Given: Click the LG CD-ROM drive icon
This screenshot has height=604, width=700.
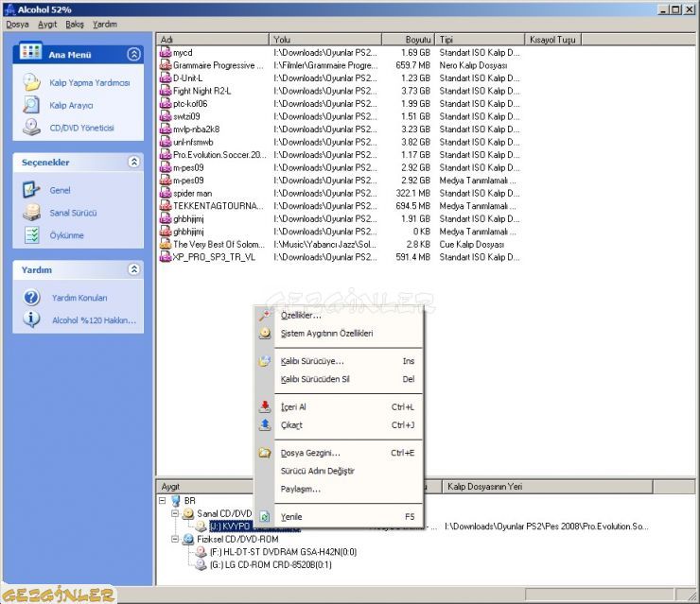Looking at the screenshot, I should tap(201, 564).
